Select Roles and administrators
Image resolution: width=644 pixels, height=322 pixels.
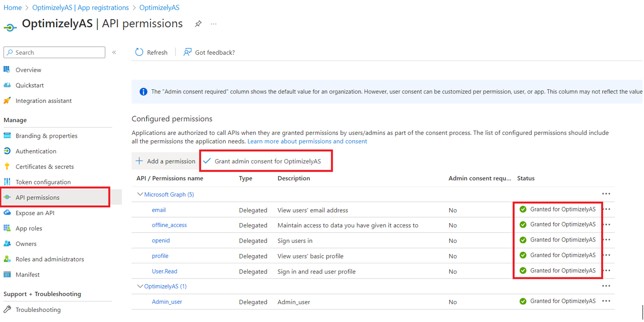(x=50, y=259)
